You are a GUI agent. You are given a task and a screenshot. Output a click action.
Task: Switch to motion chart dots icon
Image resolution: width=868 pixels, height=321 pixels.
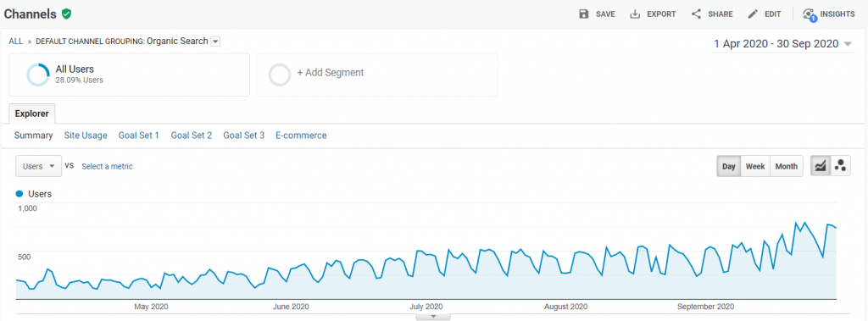840,166
